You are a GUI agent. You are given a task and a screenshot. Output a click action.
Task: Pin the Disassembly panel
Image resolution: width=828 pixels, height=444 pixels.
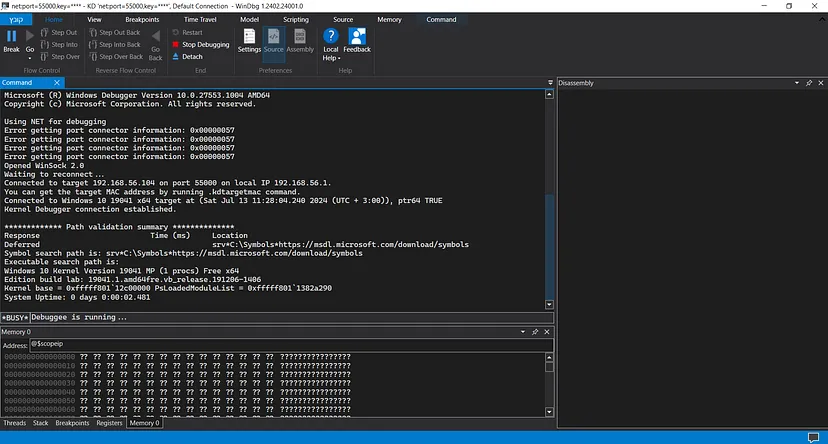pos(809,83)
